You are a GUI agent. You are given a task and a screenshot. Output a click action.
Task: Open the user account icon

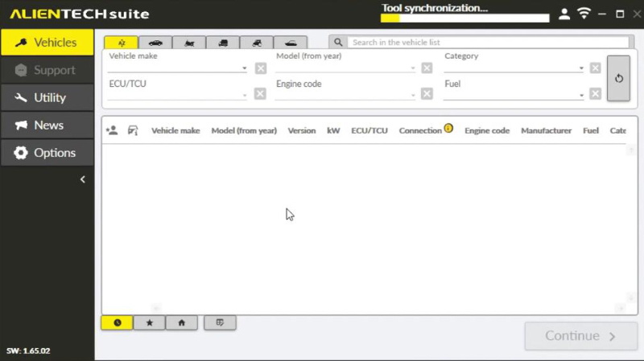(x=564, y=14)
